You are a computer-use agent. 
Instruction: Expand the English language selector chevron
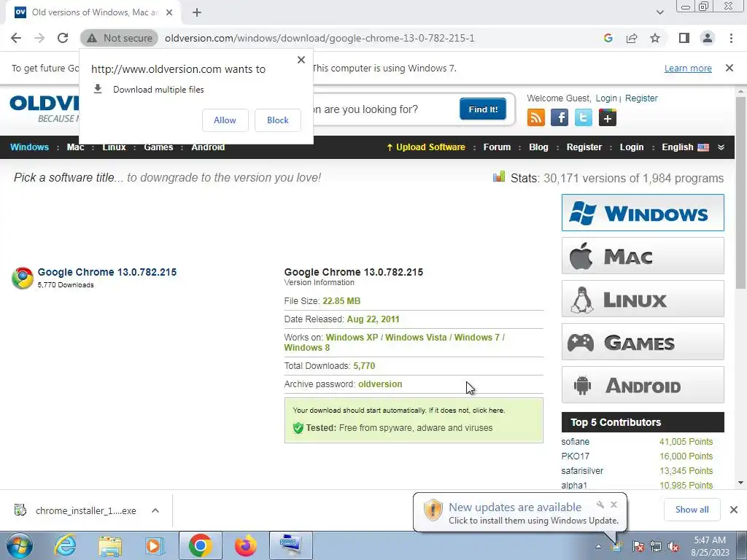721,147
